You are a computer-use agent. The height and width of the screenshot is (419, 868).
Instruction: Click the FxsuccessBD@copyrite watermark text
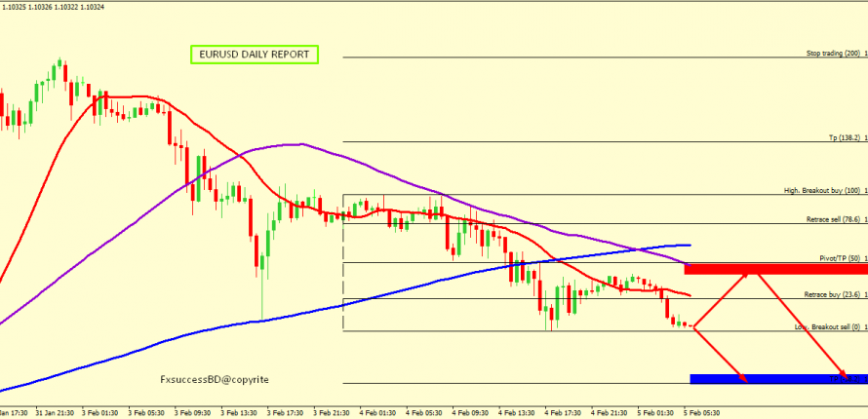coord(214,378)
